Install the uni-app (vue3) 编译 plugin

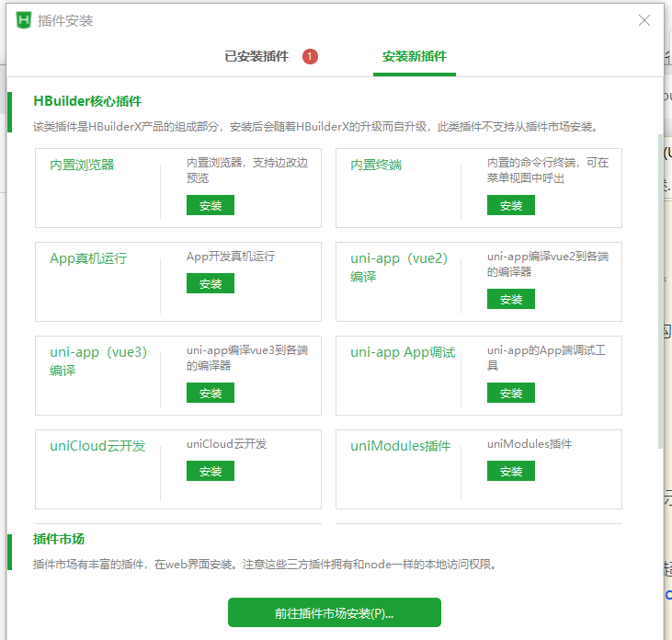click(211, 393)
